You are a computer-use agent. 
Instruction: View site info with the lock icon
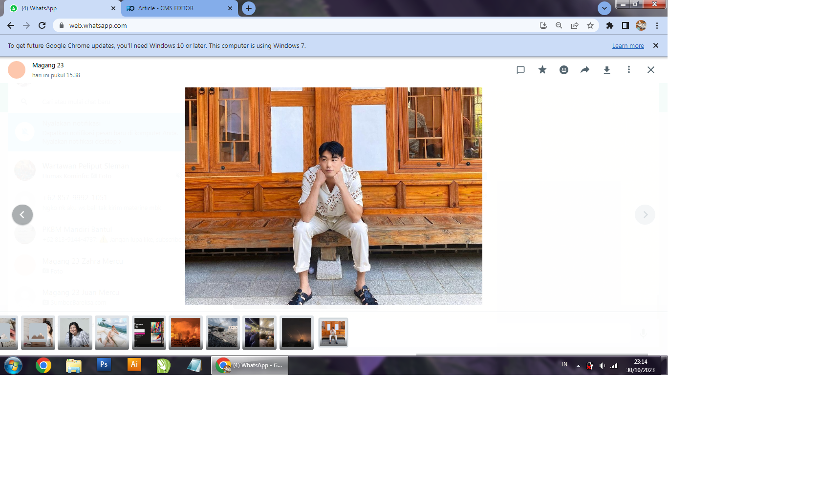point(62,25)
